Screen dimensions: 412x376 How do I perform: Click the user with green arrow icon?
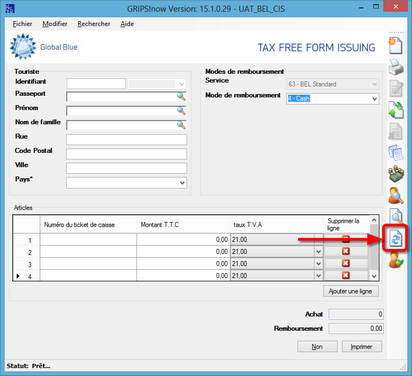[x=396, y=260]
